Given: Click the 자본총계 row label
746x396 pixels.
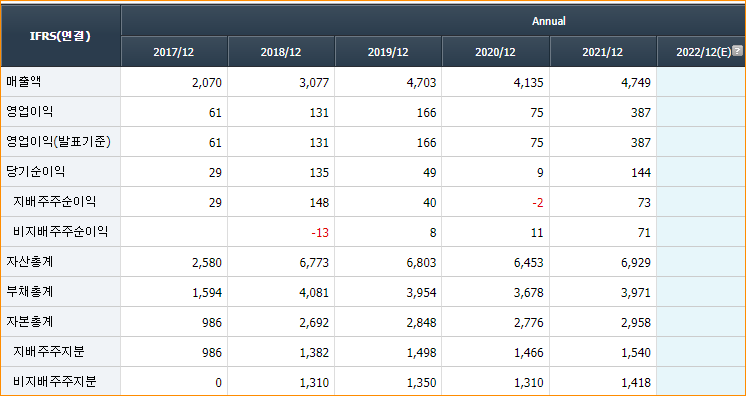Looking at the screenshot, I should click(x=29, y=322).
